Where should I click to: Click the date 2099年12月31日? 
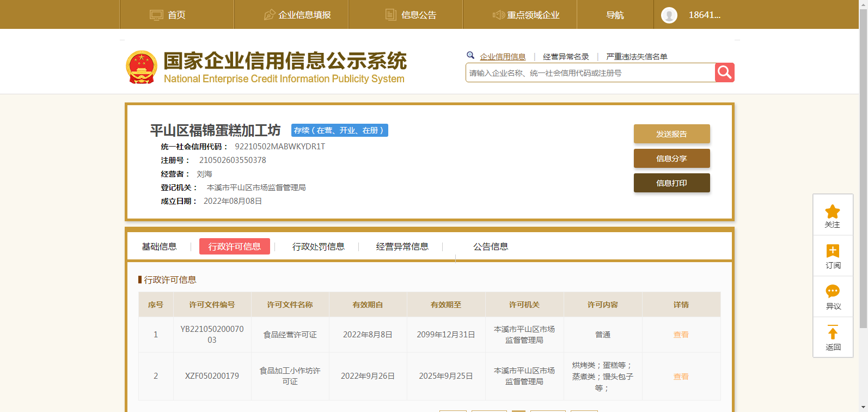coord(446,335)
